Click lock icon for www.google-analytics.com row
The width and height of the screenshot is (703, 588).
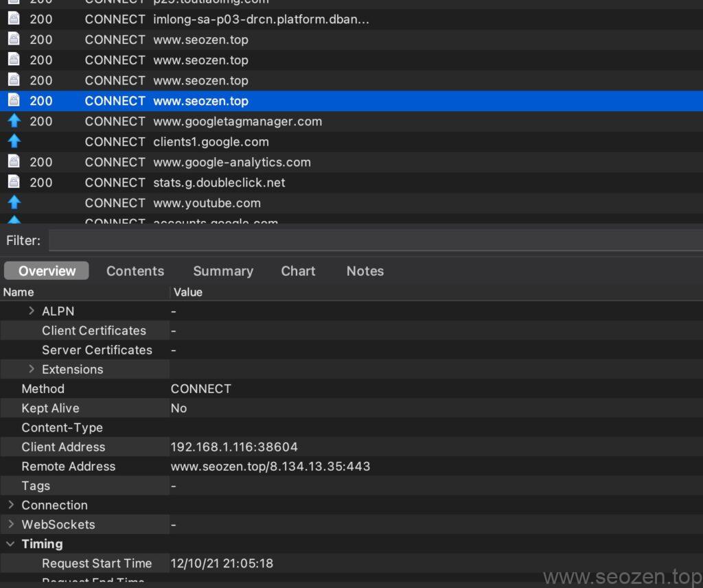click(14, 161)
